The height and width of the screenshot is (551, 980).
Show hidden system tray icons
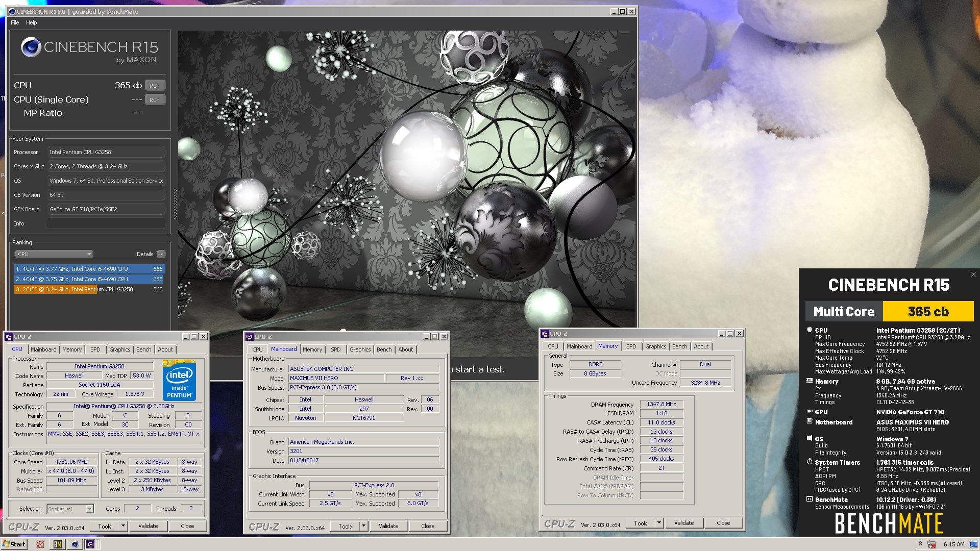(920, 544)
